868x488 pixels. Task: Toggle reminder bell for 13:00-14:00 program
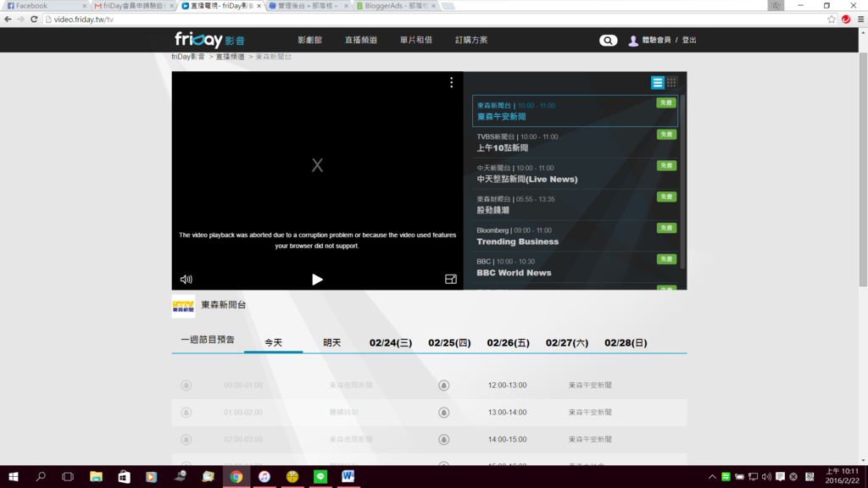coord(444,413)
